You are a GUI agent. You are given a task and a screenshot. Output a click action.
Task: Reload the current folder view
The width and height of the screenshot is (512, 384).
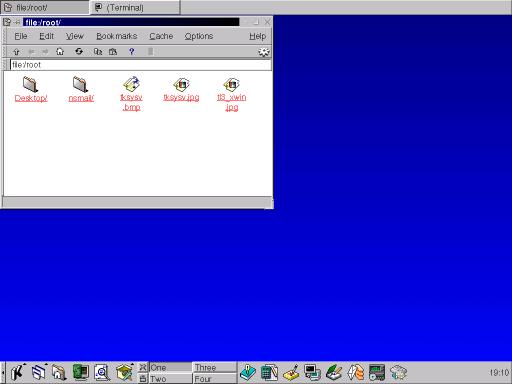tap(79, 52)
